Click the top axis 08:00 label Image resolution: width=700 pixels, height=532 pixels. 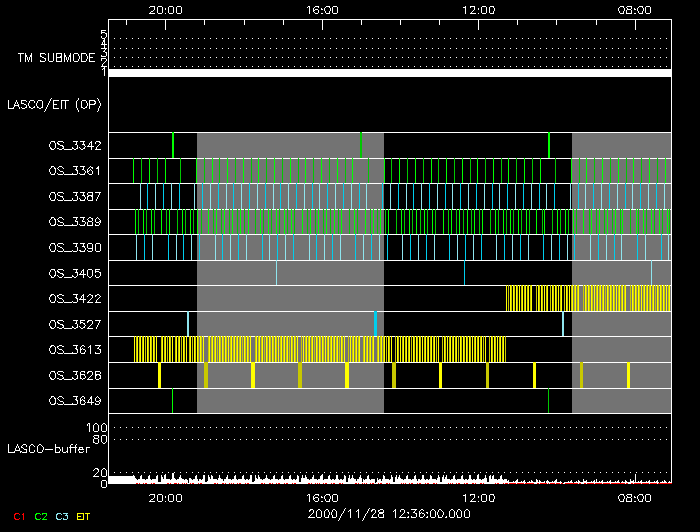click(x=635, y=10)
